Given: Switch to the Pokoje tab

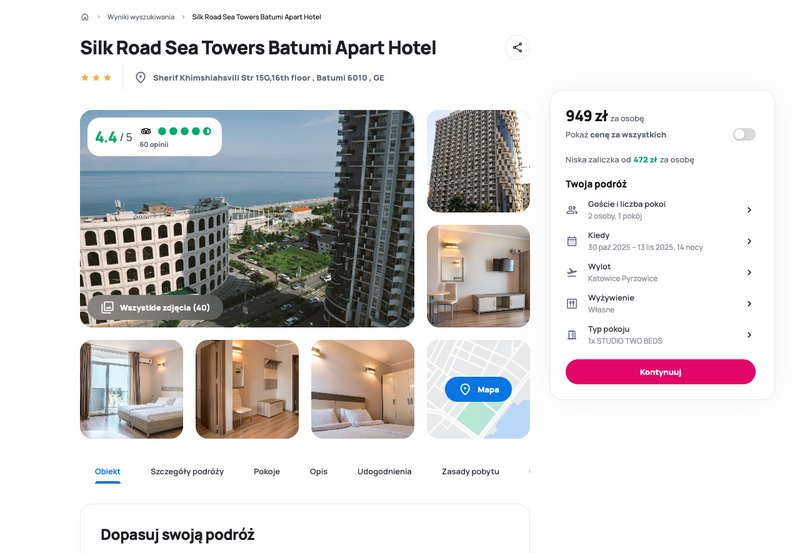Looking at the screenshot, I should click(x=267, y=471).
